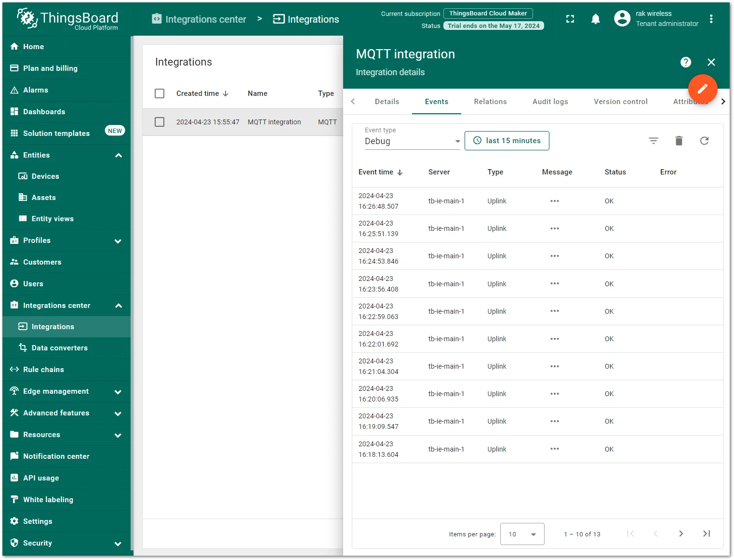Click the orange edit pencil button

703,89
